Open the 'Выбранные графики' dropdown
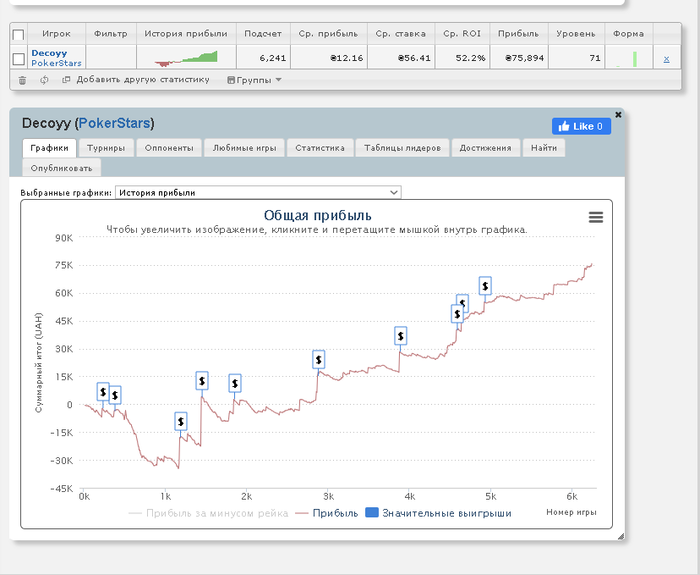This screenshot has width=700, height=575. 258,192
